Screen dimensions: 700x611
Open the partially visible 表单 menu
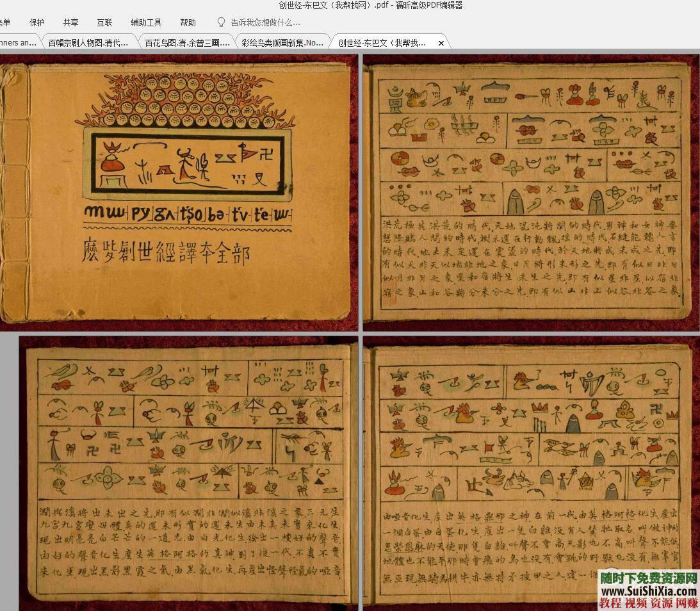coord(5,22)
